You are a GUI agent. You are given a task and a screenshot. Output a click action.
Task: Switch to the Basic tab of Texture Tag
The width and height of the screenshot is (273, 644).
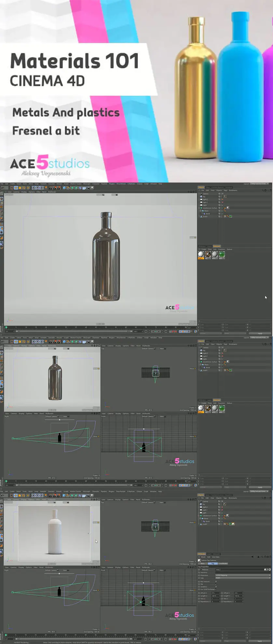(203, 563)
